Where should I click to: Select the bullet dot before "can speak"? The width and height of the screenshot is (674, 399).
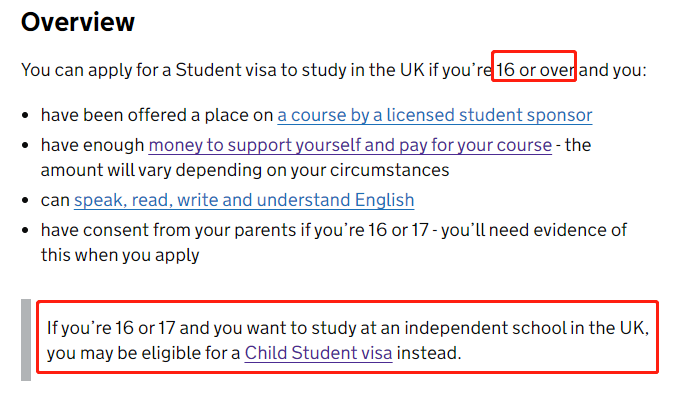25,200
